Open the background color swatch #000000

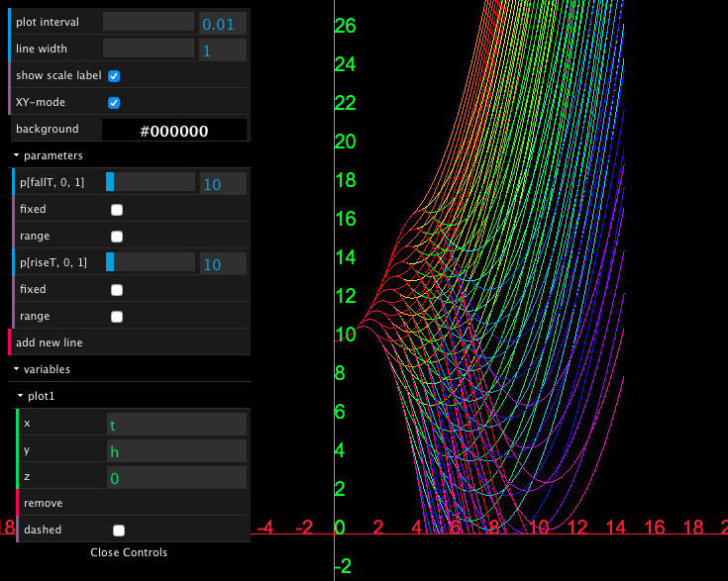click(174, 130)
